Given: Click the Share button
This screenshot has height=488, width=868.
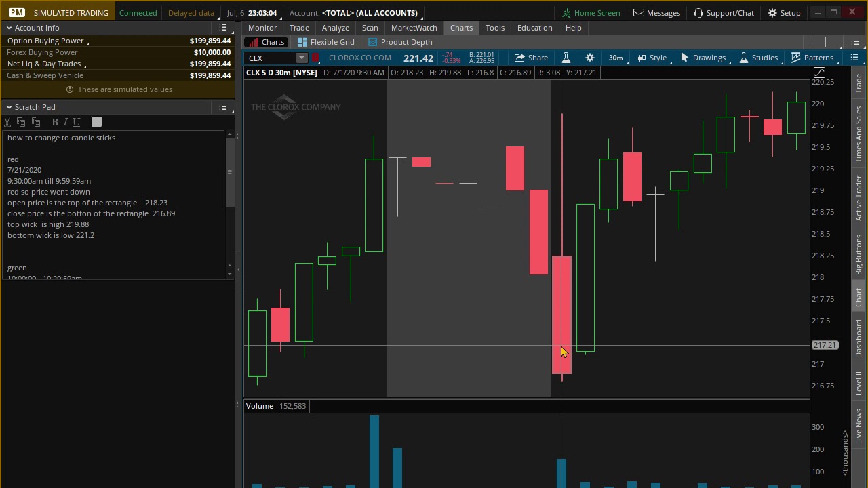Looking at the screenshot, I should point(531,58).
